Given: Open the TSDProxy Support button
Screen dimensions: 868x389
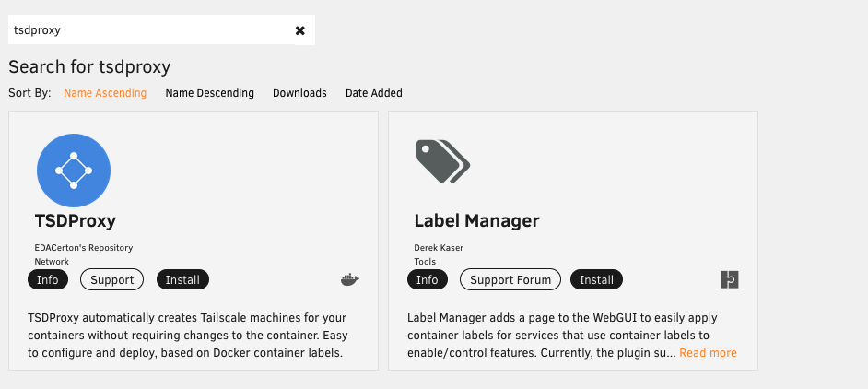Looking at the screenshot, I should 112,279.
